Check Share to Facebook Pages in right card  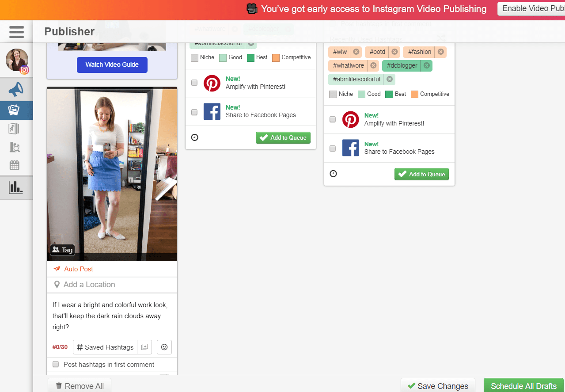333,148
